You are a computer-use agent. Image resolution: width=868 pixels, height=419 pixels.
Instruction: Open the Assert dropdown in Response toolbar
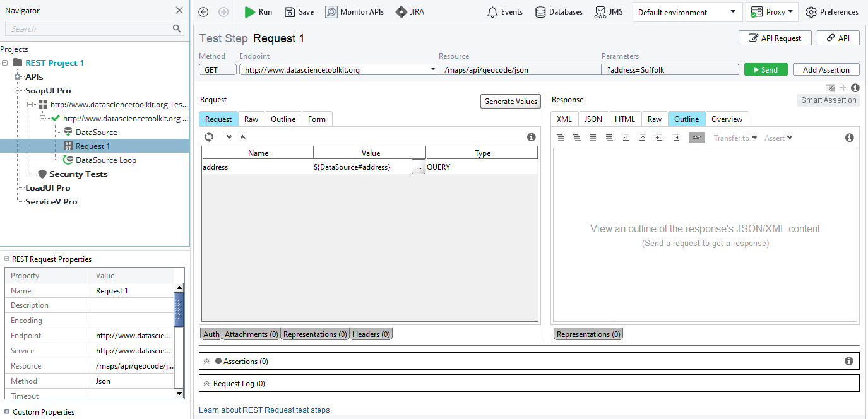point(778,138)
